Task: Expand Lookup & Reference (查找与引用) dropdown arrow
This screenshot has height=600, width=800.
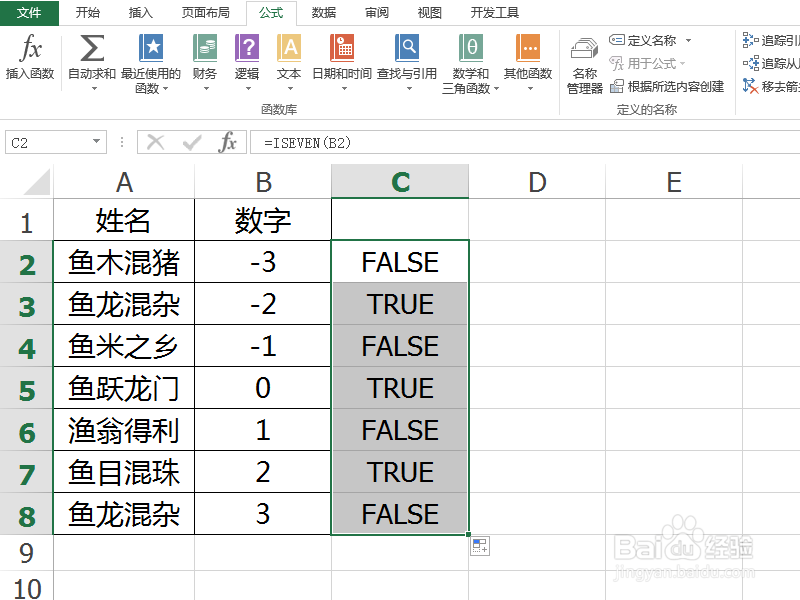Action: tap(409, 89)
